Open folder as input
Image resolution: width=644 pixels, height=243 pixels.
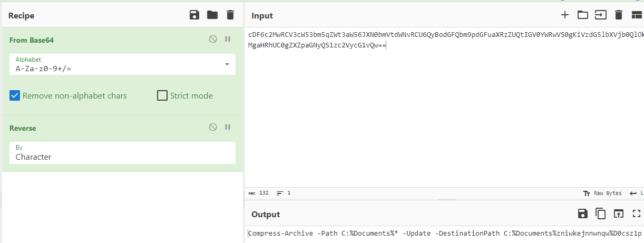(x=582, y=15)
